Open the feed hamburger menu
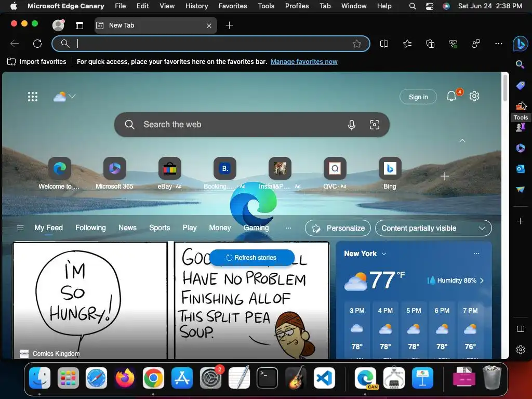Screen dimensions: 532x399 (20, 228)
